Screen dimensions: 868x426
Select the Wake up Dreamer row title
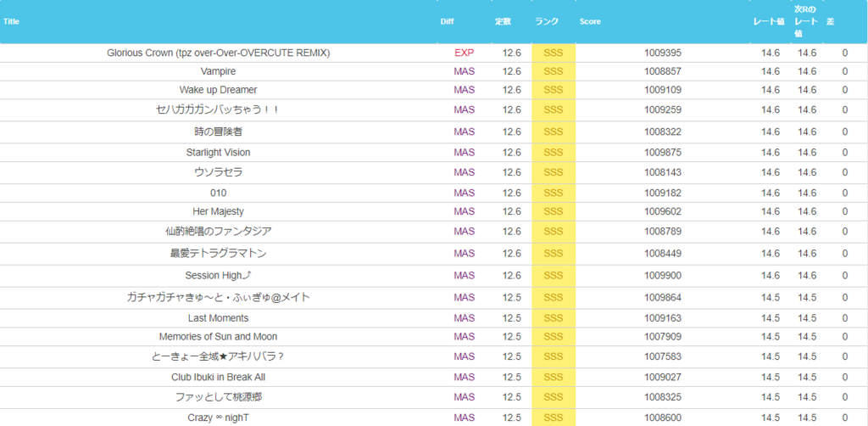pos(218,90)
